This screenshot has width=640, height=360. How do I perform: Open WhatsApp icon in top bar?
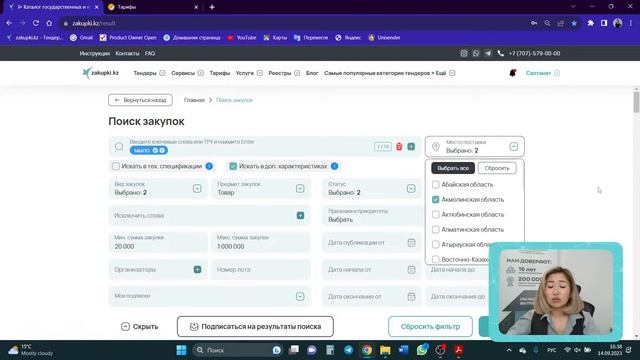[476, 53]
